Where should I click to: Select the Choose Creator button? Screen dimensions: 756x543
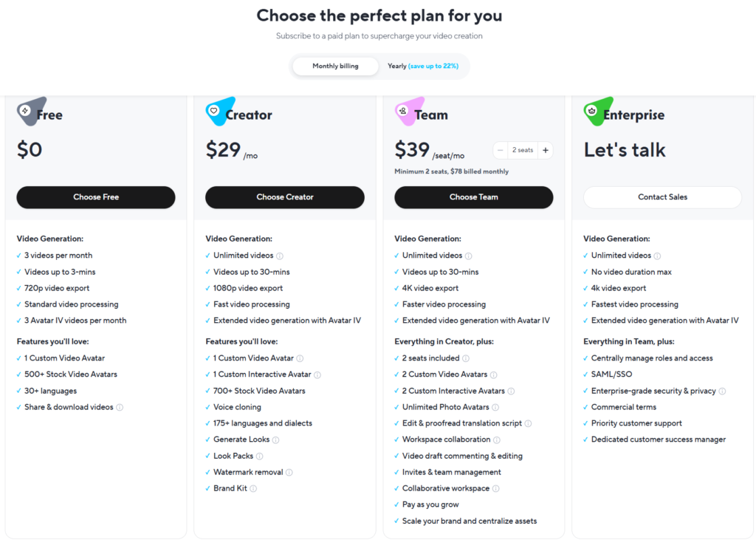pyautogui.click(x=285, y=197)
